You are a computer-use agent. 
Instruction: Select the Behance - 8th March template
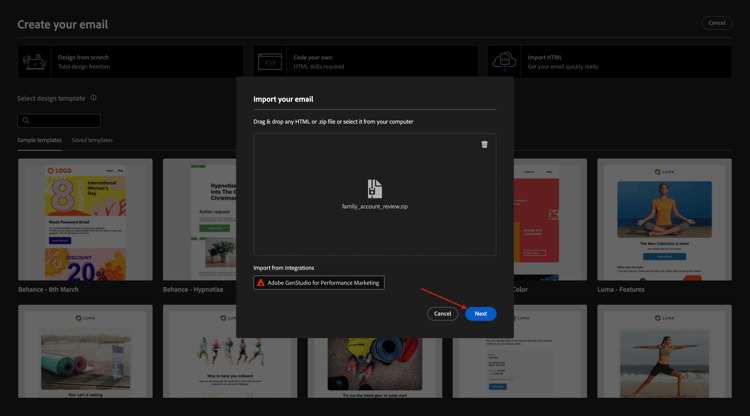point(85,219)
